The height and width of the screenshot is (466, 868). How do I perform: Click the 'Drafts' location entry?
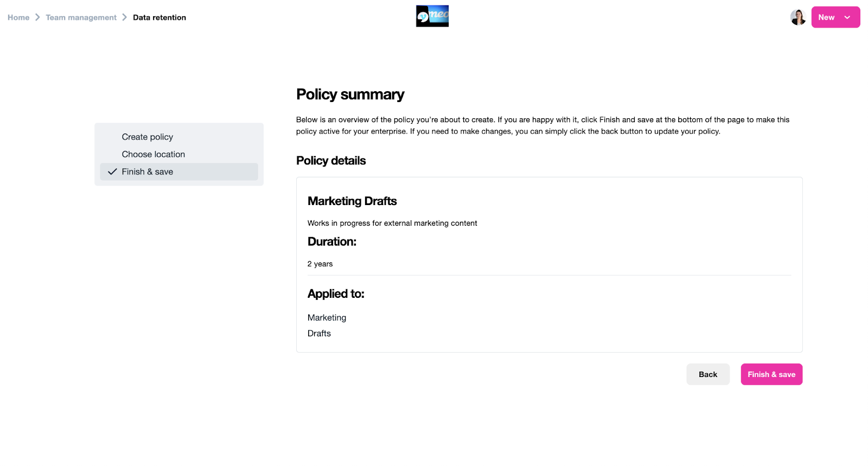point(319,333)
